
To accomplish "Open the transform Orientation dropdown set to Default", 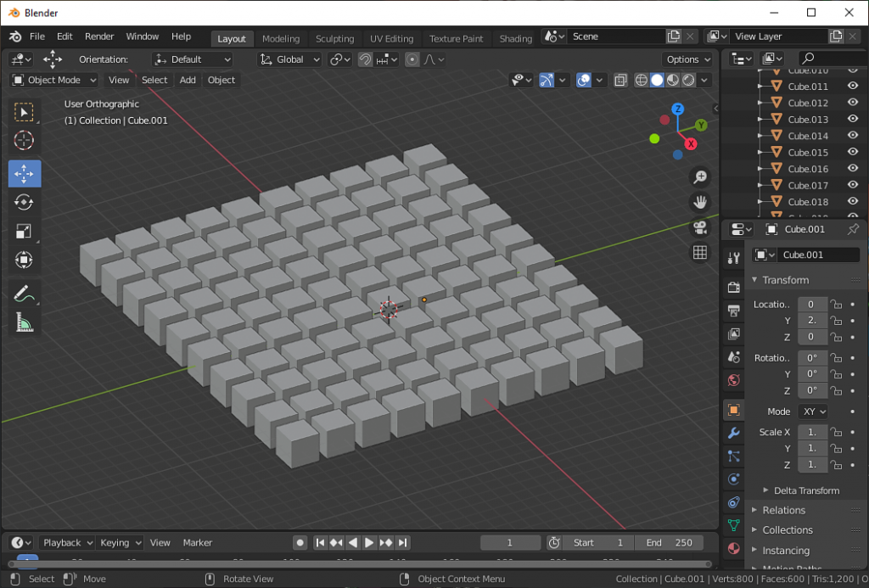I will (x=192, y=59).
